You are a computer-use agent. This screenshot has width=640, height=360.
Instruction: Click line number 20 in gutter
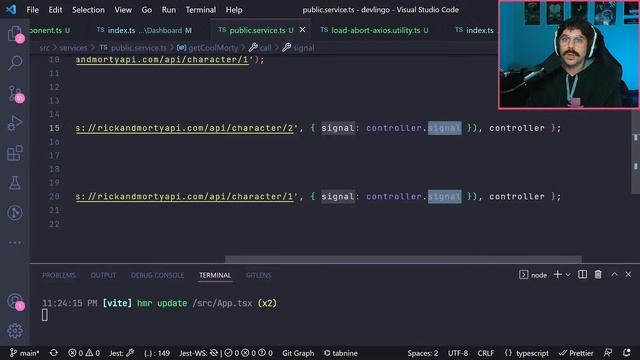(x=54, y=196)
